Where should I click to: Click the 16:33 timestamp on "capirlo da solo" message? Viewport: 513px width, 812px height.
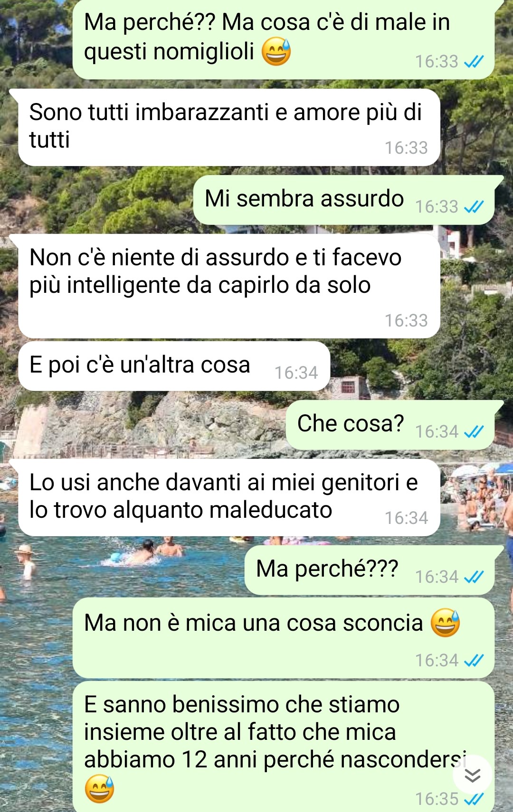pos(406,320)
